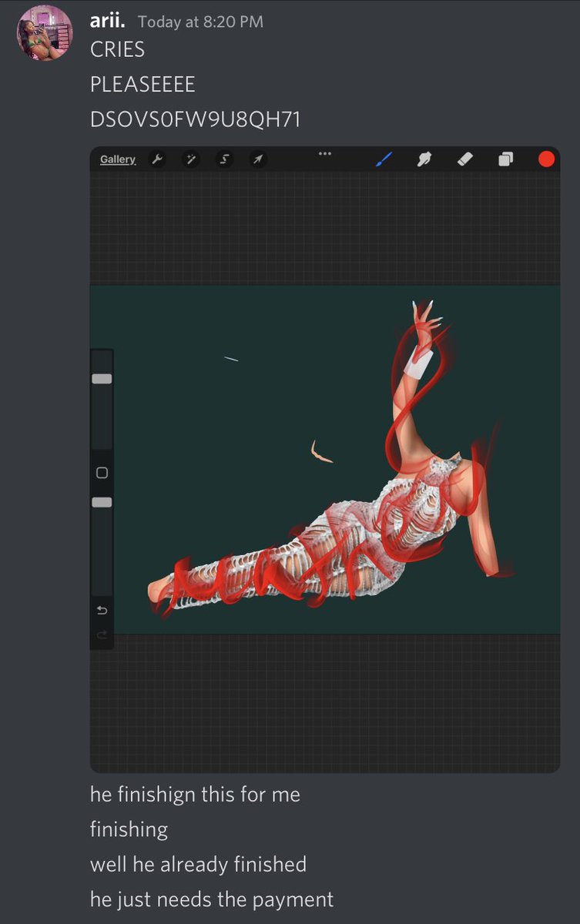The width and height of the screenshot is (580, 924).
Task: Click the message DSOVS0FW9U8QH71
Action: coord(196,119)
